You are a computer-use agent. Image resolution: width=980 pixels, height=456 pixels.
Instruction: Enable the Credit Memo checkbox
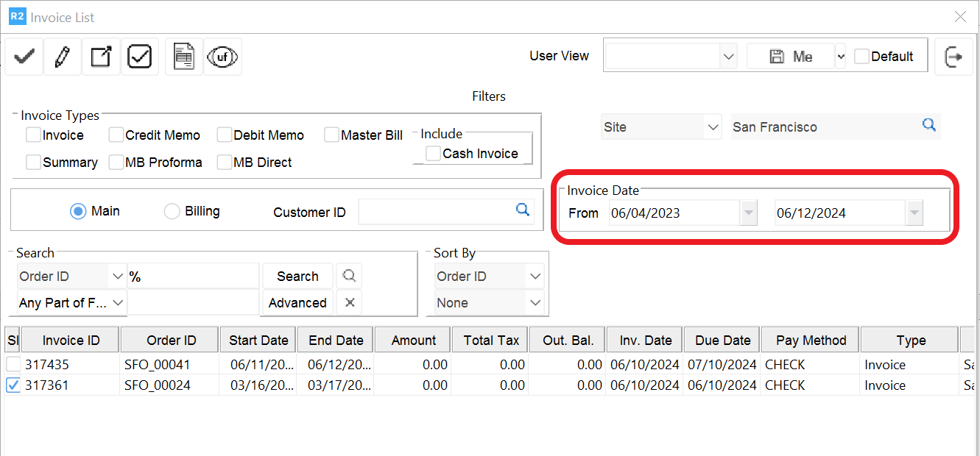[116, 135]
